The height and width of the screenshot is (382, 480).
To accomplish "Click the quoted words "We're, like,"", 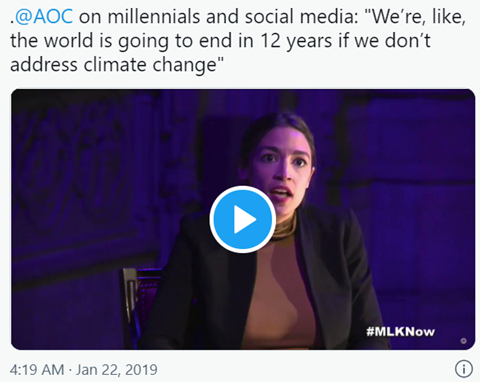I will pos(419,16).
